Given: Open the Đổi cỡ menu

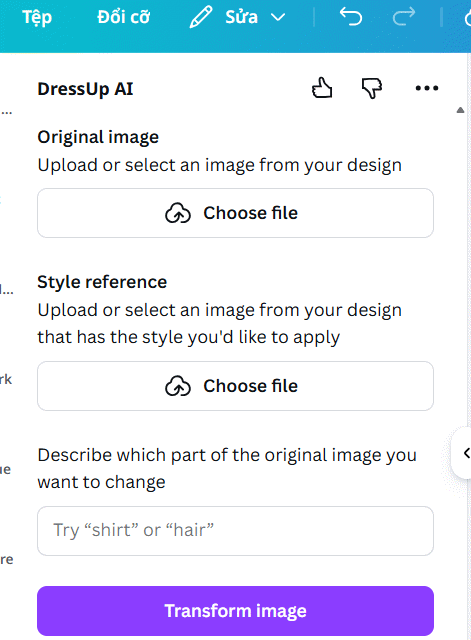Looking at the screenshot, I should click(x=124, y=17).
